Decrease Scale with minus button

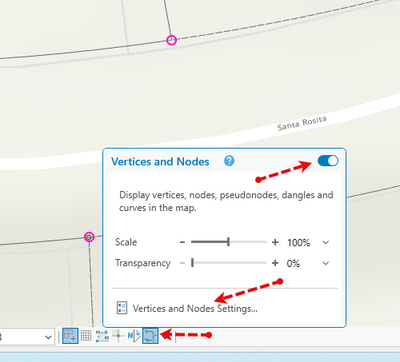coord(182,242)
